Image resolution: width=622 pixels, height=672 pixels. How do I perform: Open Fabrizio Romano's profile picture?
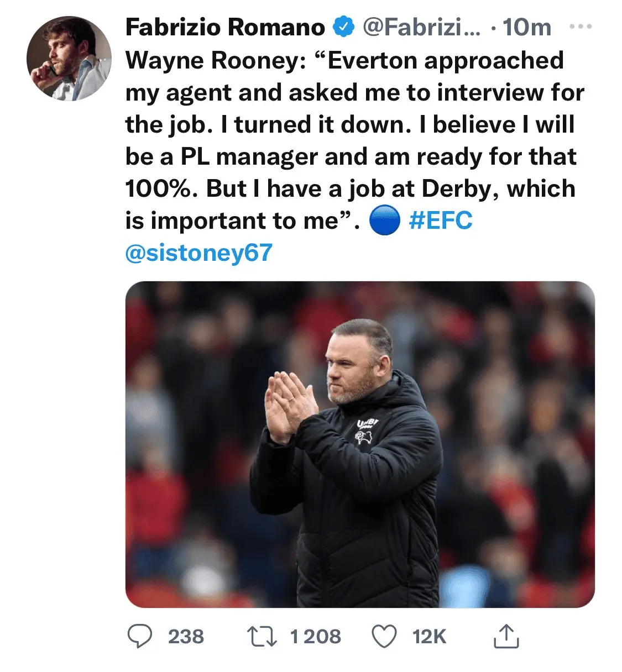tap(69, 58)
